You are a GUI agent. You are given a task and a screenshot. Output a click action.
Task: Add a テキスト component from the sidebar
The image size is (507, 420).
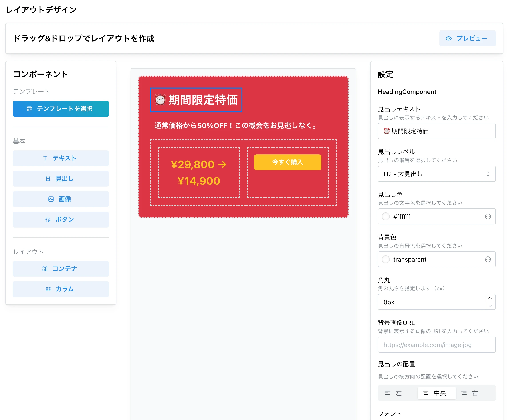[61, 158]
